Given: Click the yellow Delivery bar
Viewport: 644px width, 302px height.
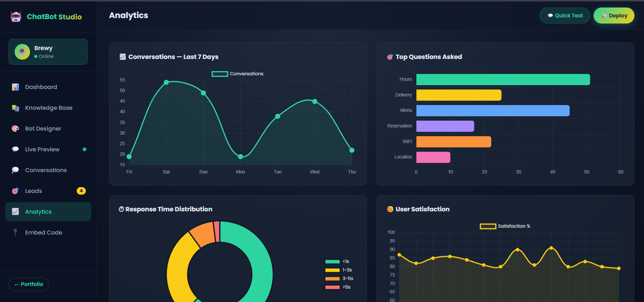Looking at the screenshot, I should [459, 95].
